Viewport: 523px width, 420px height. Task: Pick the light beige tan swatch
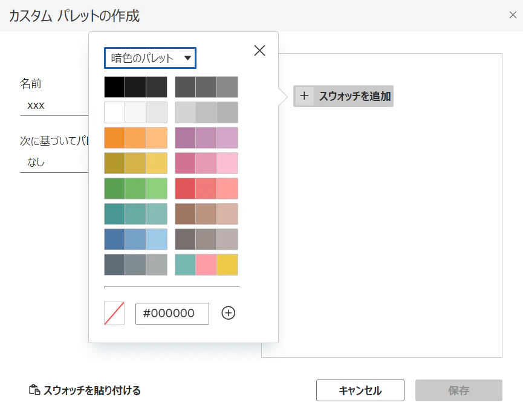point(227,214)
